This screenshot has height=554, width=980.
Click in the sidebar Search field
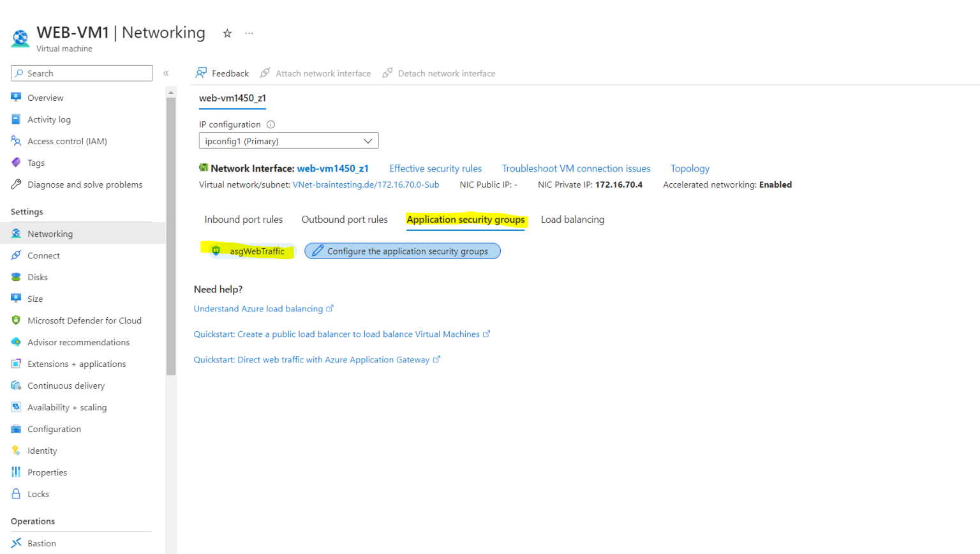pos(82,73)
